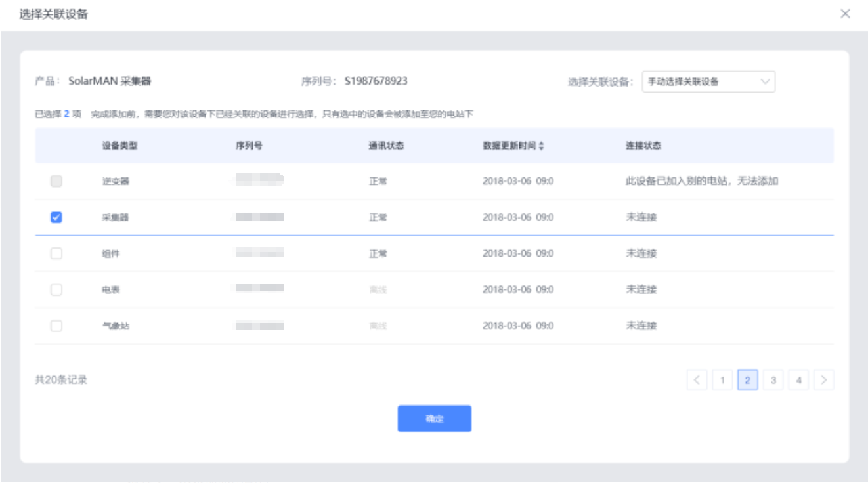This screenshot has width=868, height=483.
Task: Expand dropdown using its chevron arrow
Action: coord(764,82)
